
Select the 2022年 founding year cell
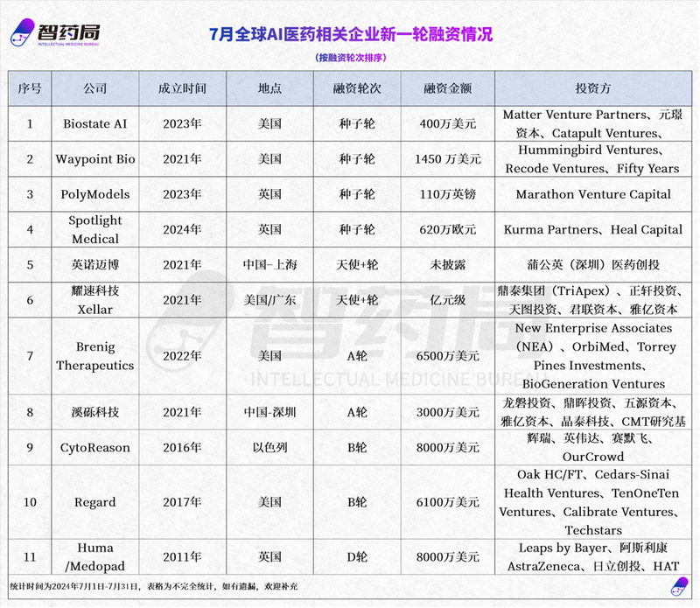(183, 356)
